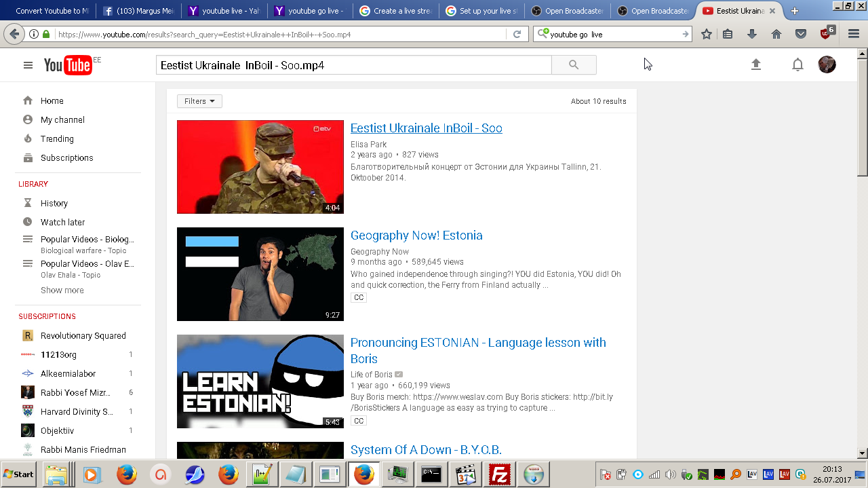Bookmark this page with the star icon
Screen dimensions: 868x488
coord(707,34)
